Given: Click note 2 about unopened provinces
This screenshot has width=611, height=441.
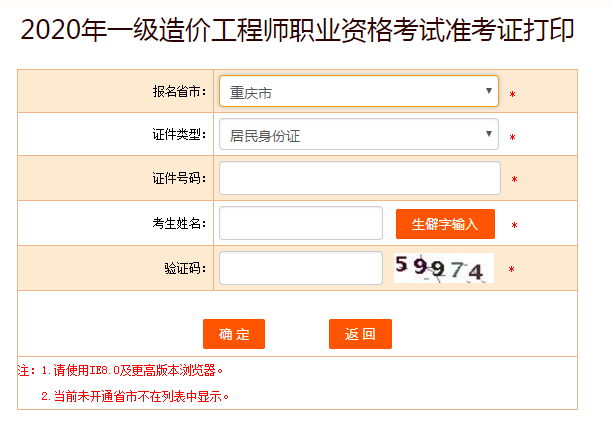Looking at the screenshot, I should [x=135, y=397].
